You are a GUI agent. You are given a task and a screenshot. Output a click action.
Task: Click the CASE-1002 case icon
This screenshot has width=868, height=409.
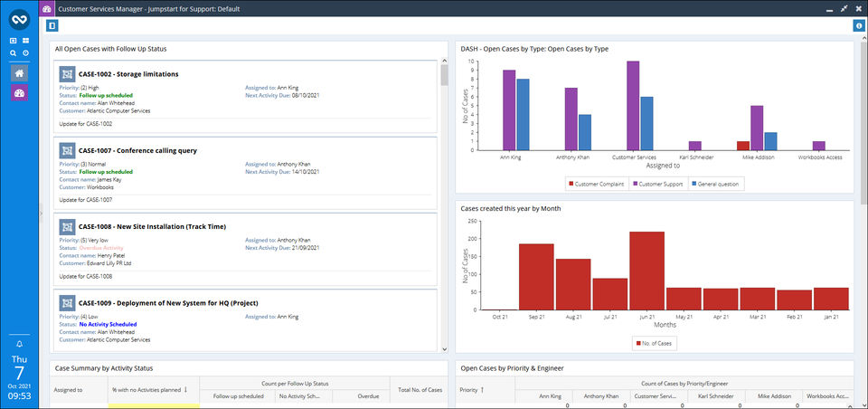click(x=67, y=73)
